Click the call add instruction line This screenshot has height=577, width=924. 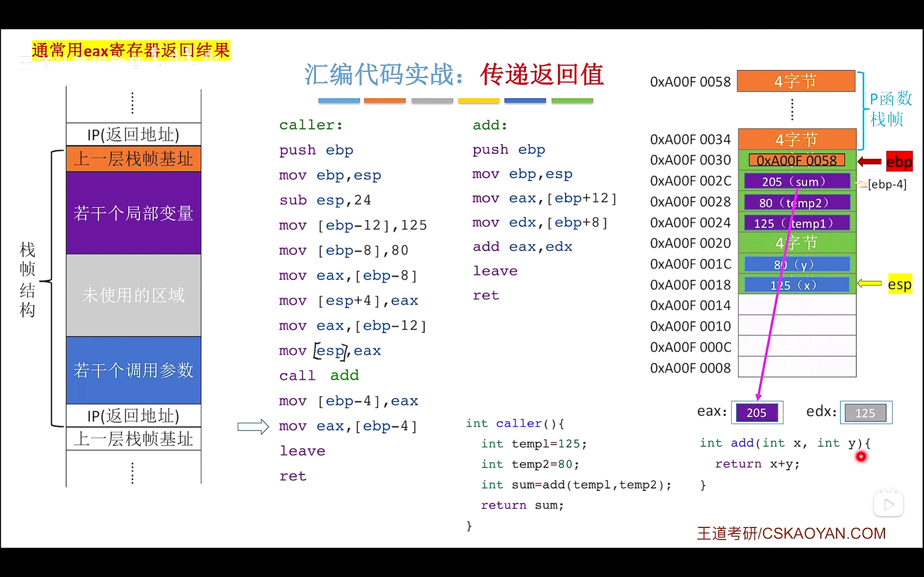[x=319, y=375]
